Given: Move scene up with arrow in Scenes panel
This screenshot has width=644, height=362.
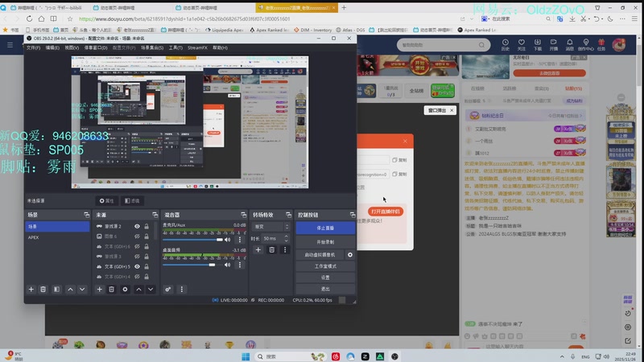Looking at the screenshot, I should [70, 290].
